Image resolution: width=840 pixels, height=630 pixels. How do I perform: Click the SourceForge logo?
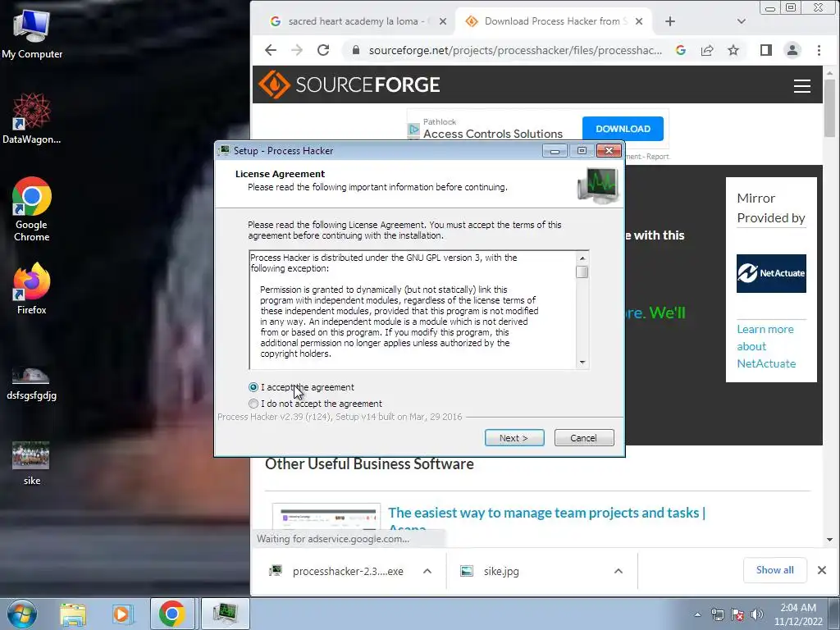(x=349, y=84)
